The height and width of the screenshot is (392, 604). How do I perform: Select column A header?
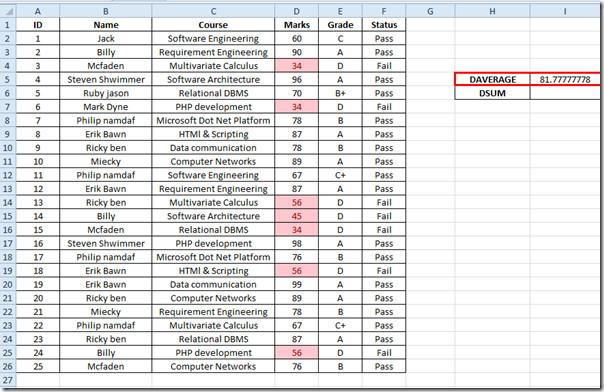(x=38, y=12)
